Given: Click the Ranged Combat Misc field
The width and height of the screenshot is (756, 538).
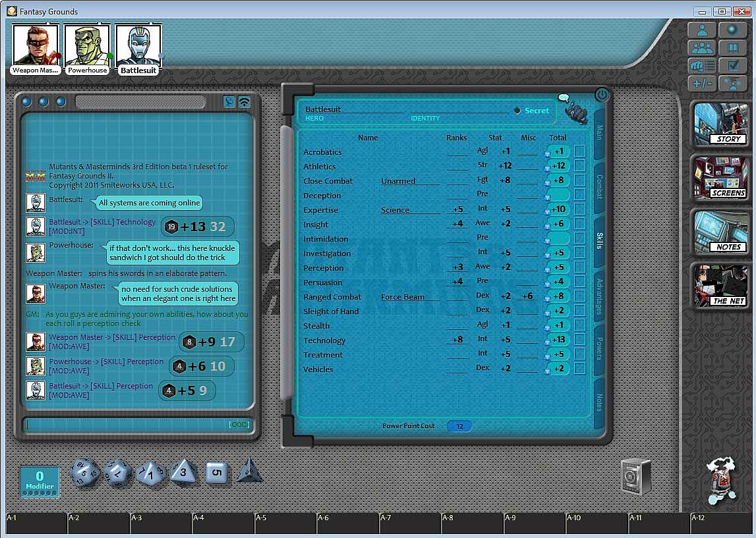Looking at the screenshot, I should [x=527, y=296].
